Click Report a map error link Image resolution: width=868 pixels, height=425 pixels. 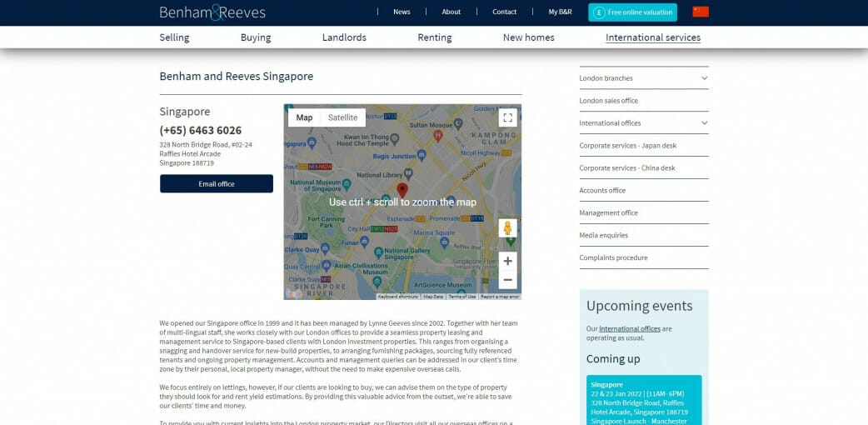(500, 297)
